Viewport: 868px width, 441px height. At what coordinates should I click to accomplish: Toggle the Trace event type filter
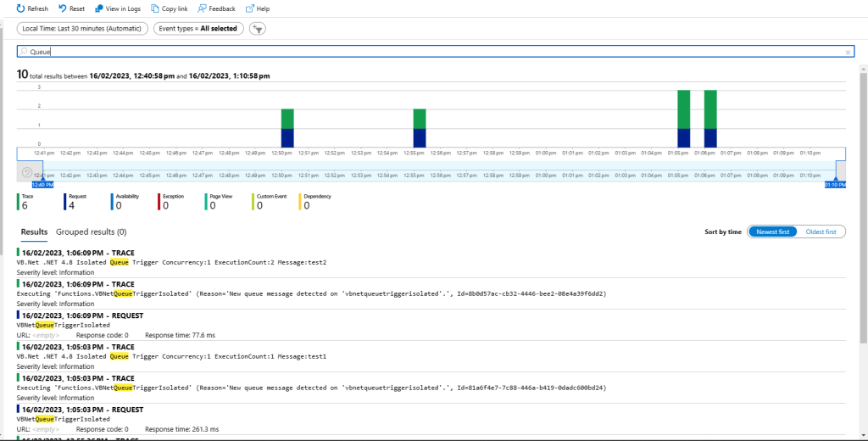(25, 201)
